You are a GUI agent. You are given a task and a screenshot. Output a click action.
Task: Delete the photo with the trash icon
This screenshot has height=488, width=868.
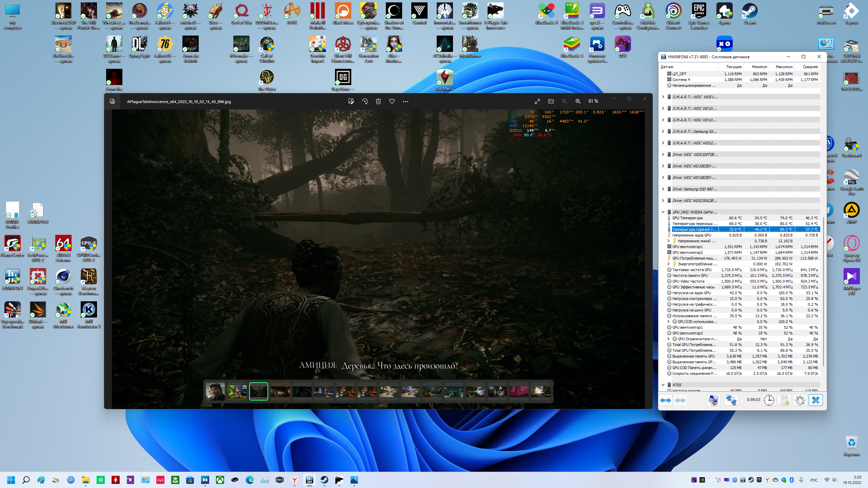tap(378, 101)
